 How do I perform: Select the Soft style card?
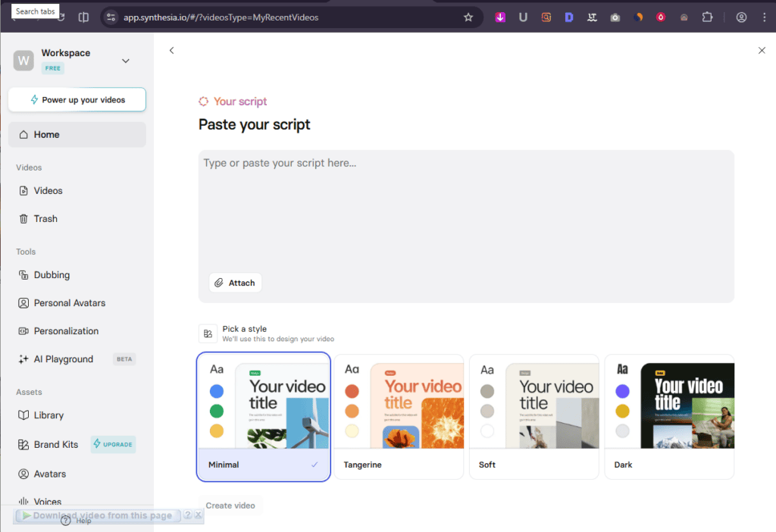[534, 417]
